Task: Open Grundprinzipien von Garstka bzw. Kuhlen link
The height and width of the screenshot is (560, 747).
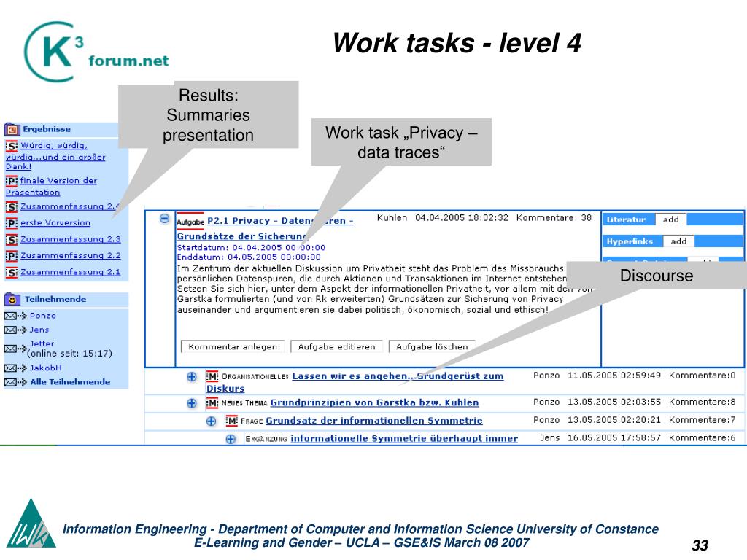Action: 374,402
